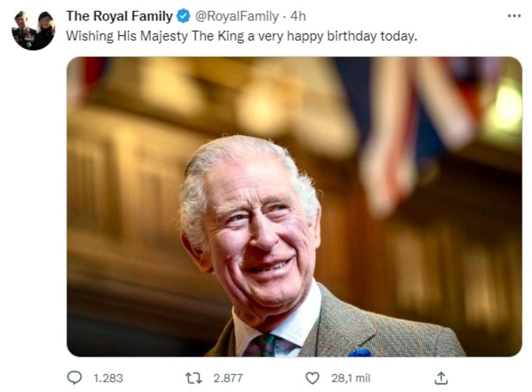Open the tweet's more options menu
The image size is (532, 392).
point(514,16)
